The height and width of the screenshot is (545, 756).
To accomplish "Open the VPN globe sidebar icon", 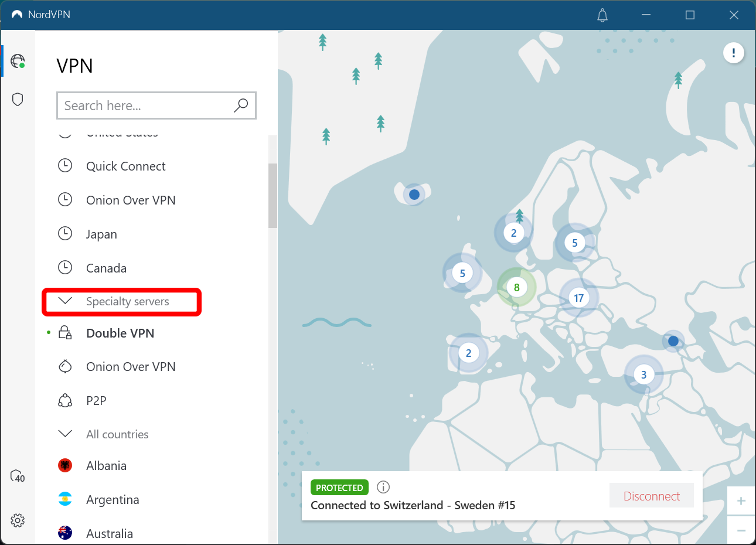I will pyautogui.click(x=18, y=61).
